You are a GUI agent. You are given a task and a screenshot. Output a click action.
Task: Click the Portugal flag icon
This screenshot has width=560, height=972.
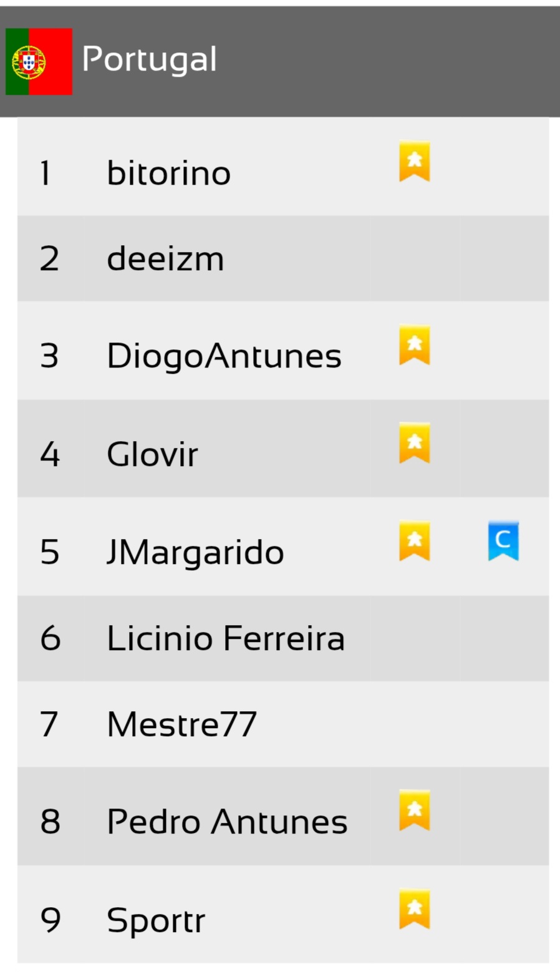39,61
